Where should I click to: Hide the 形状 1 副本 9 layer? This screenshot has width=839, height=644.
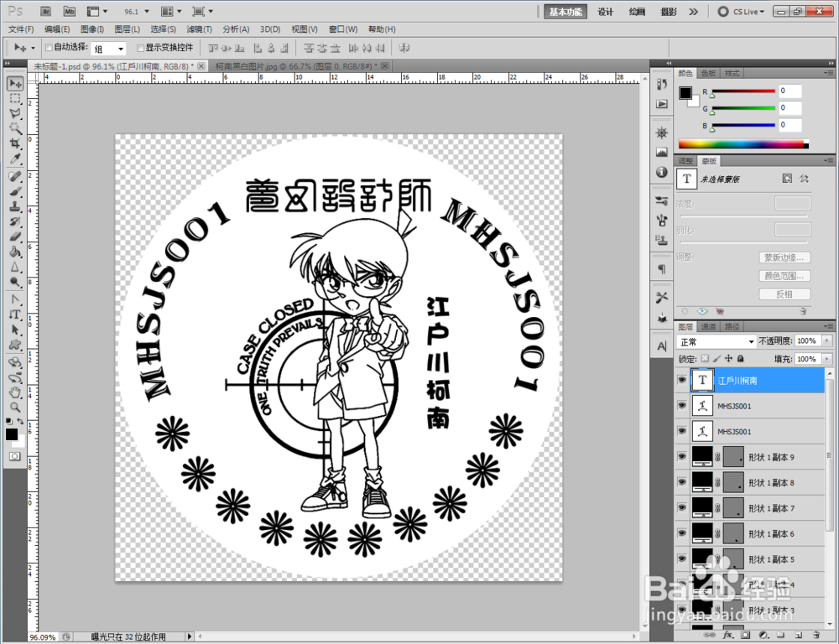(681, 457)
